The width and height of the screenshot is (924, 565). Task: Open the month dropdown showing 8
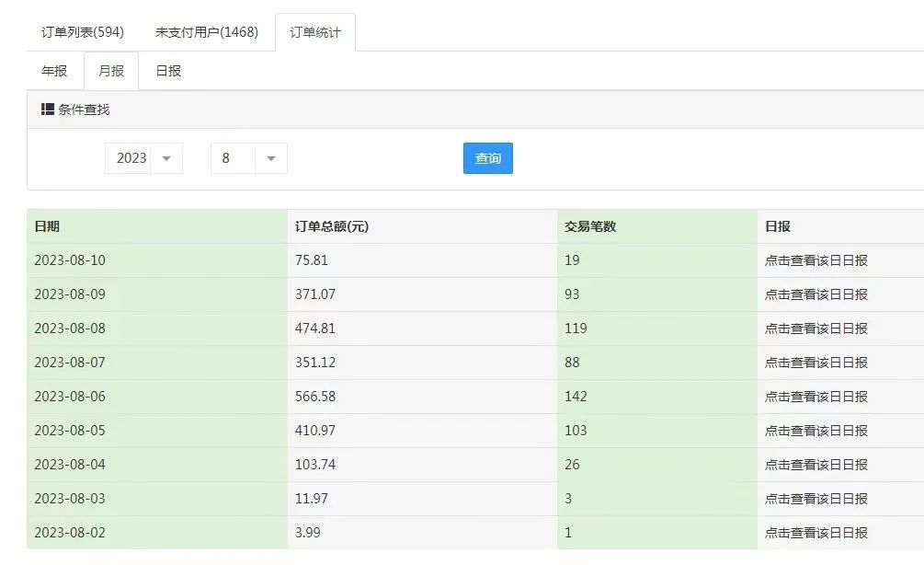[248, 157]
